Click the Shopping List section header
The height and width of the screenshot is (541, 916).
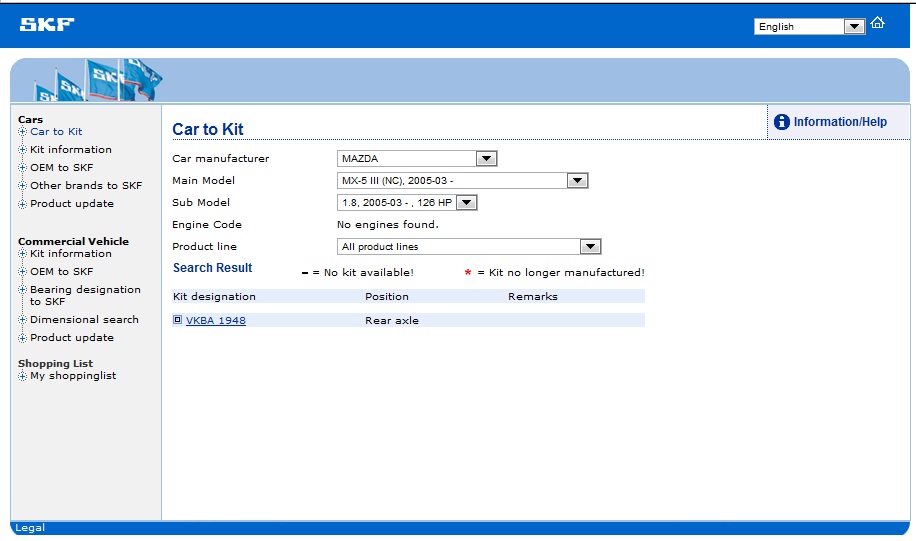click(55, 363)
